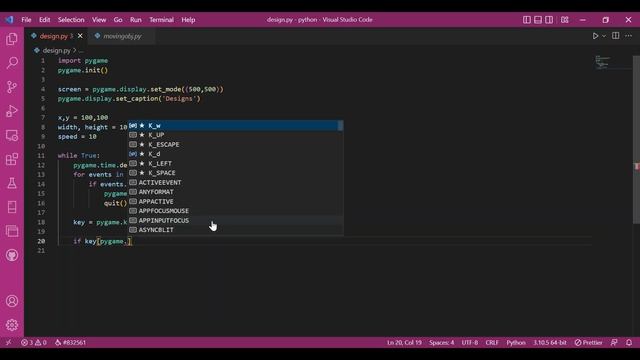Change line endings via CRLF
The height and width of the screenshot is (360, 640).
pyautogui.click(x=492, y=342)
